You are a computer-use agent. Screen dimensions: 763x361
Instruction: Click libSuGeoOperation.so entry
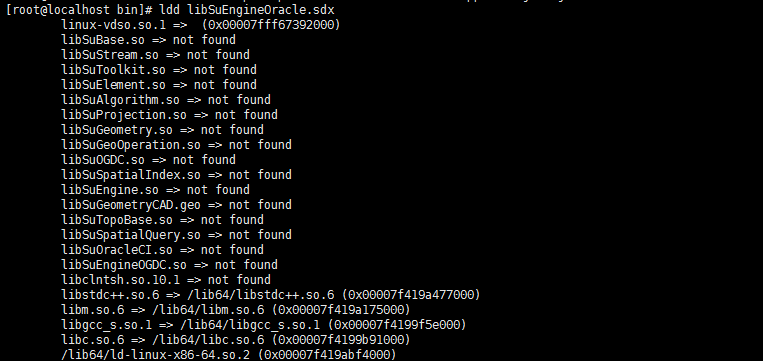tap(131, 145)
